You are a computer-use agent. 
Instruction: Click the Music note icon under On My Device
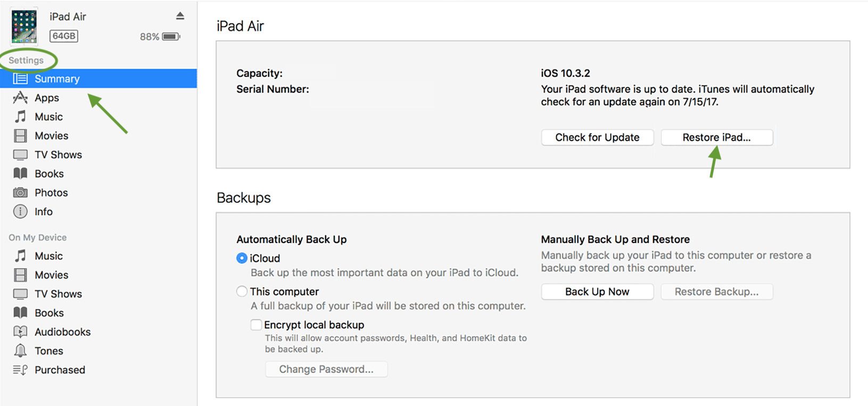point(20,256)
